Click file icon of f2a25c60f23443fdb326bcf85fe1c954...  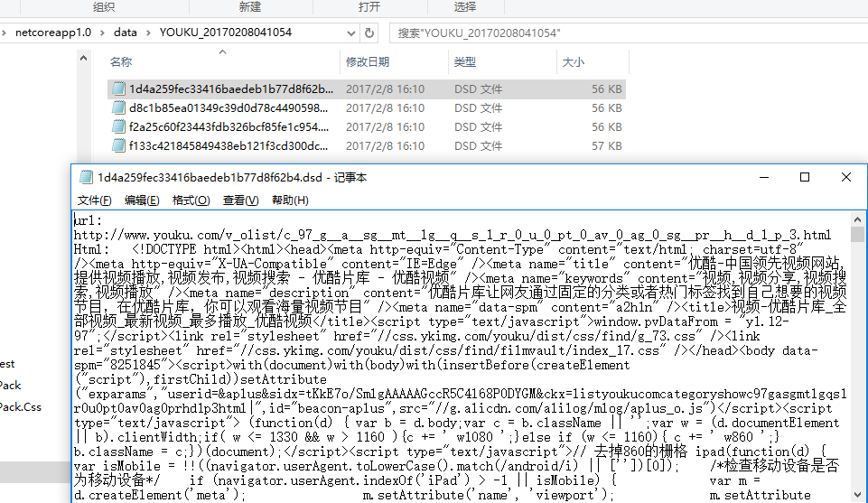coord(118,126)
